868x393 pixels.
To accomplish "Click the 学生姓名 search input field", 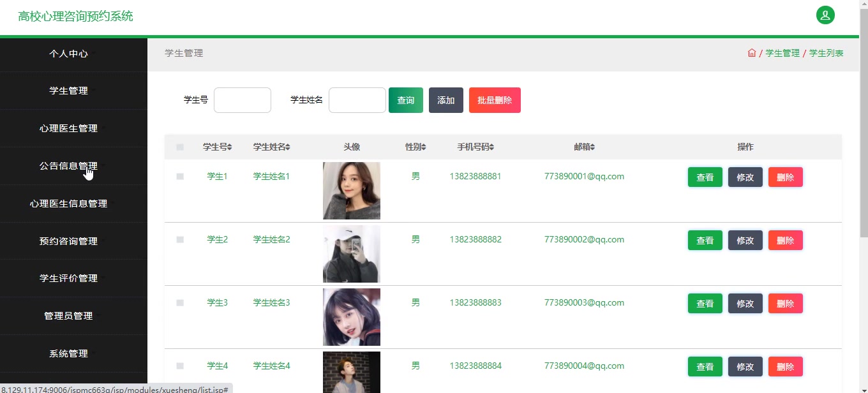I will 357,100.
